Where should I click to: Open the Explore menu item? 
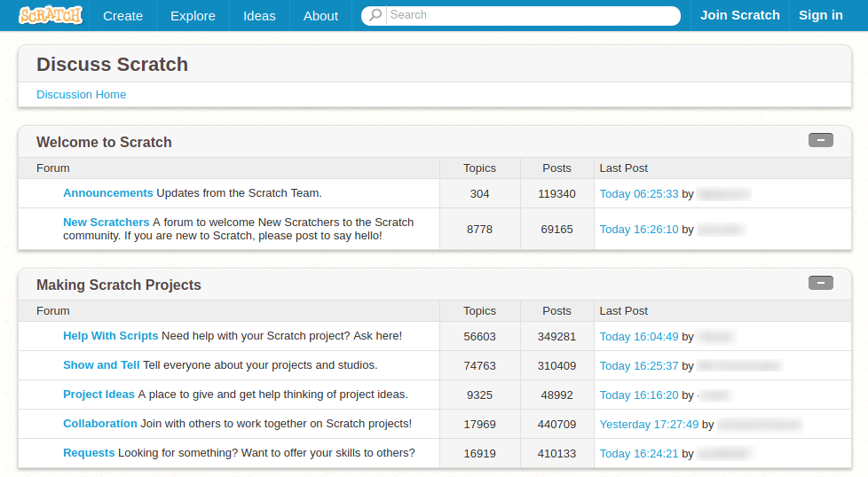tap(193, 15)
